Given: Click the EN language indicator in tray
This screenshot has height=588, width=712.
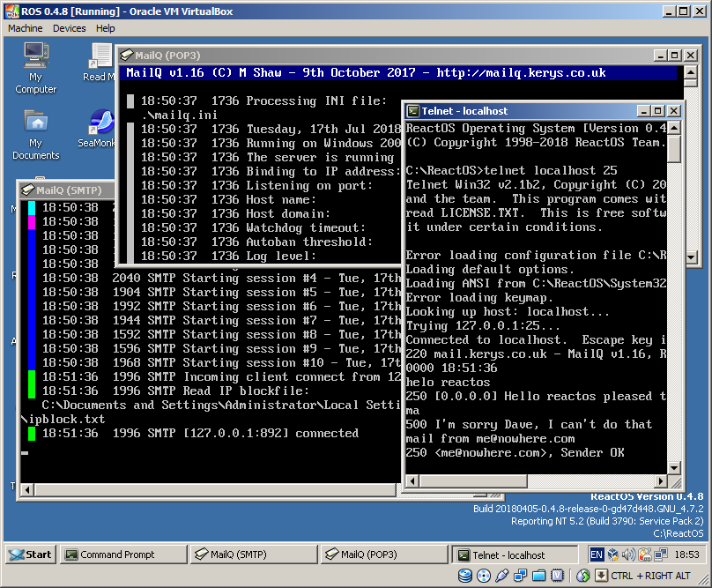Looking at the screenshot, I should pyautogui.click(x=597, y=555).
